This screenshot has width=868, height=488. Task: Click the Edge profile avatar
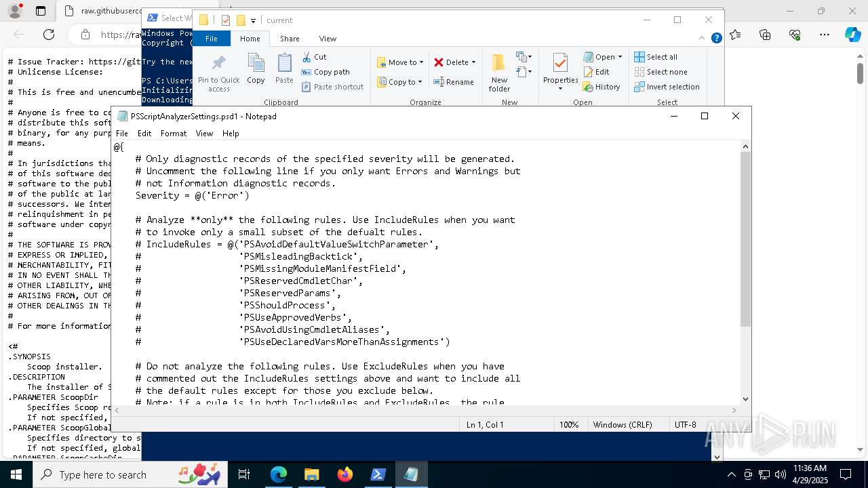pyautogui.click(x=15, y=11)
